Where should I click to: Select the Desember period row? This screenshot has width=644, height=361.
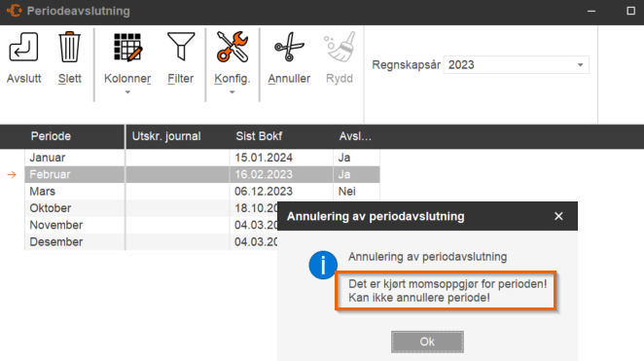pyautogui.click(x=151, y=242)
